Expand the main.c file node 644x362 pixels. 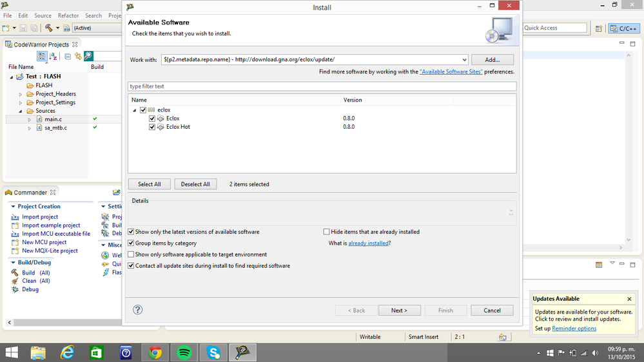tap(30, 119)
